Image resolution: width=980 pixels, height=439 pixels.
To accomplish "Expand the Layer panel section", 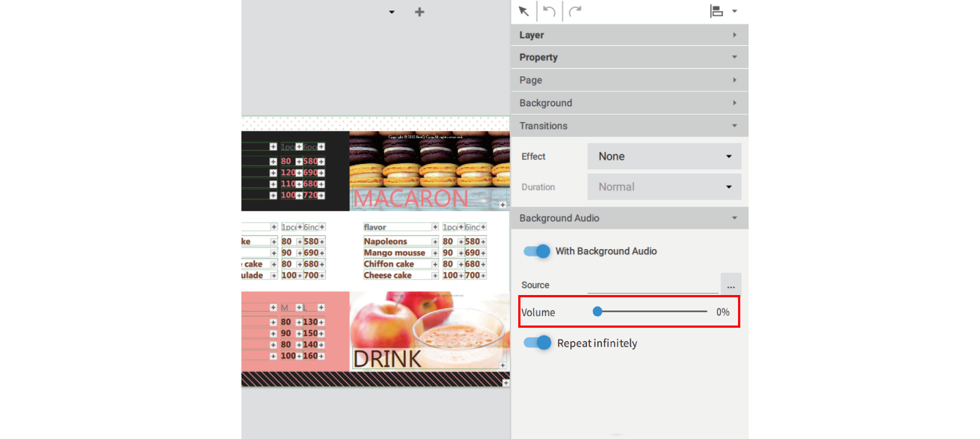I will pos(629,35).
